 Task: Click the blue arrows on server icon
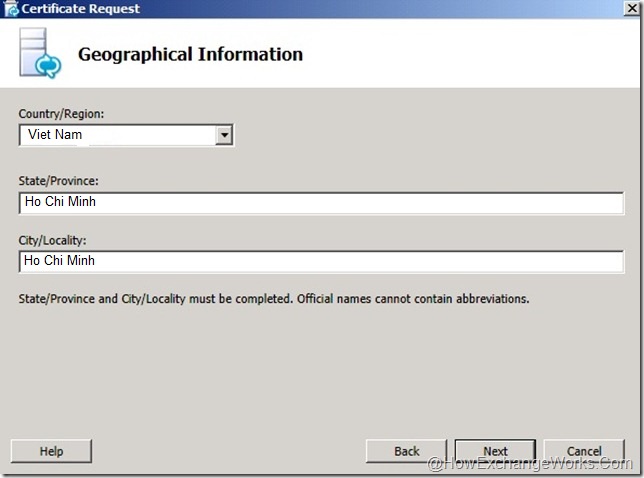tap(48, 65)
